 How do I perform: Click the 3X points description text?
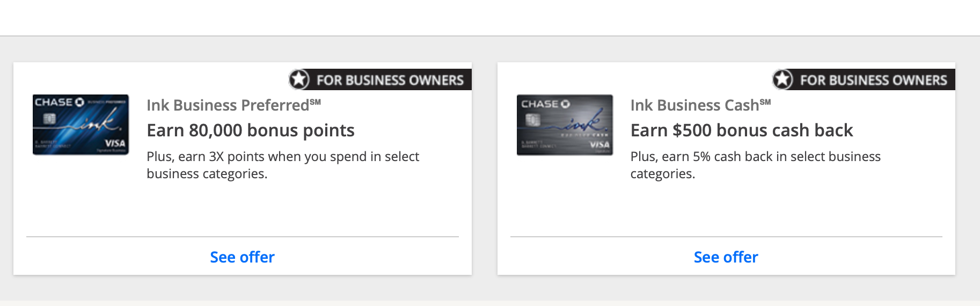[283, 165]
